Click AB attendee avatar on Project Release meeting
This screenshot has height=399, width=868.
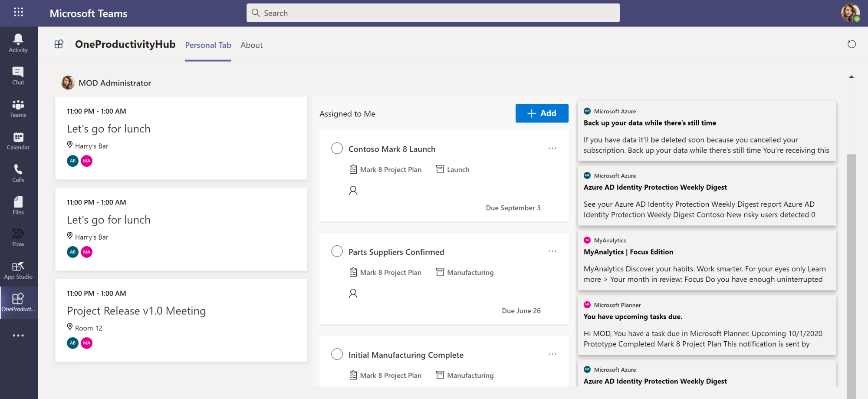73,343
